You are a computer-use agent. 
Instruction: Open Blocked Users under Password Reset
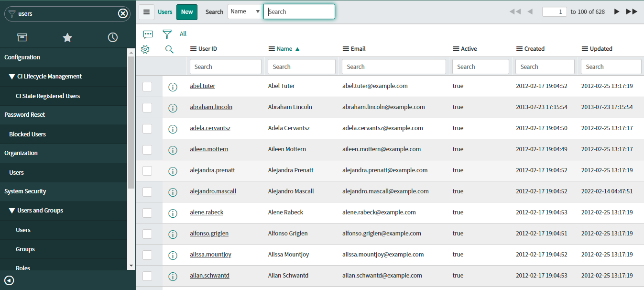coord(28,134)
